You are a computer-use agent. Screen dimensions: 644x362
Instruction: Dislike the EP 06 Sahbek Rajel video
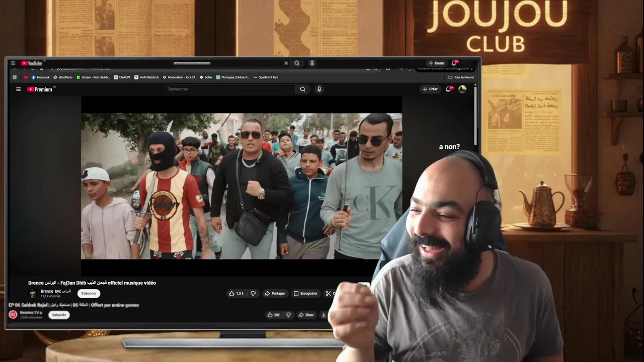[x=288, y=315]
